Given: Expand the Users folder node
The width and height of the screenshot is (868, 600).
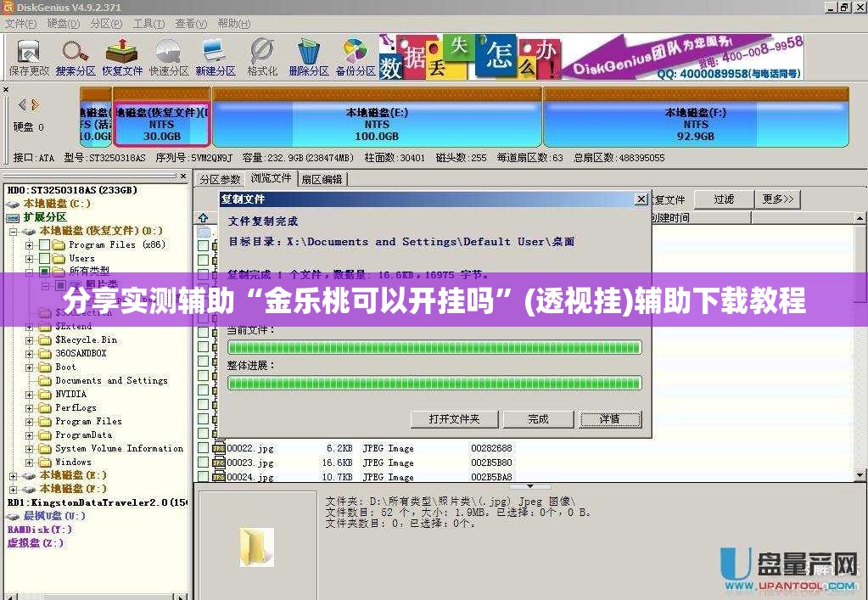Looking at the screenshot, I should [x=29, y=259].
